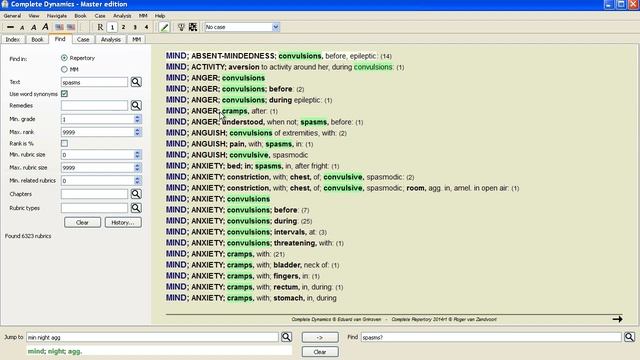Viewport: 640px width, 360px height.
Task: Click the R remedies toolbar icon
Action: [100, 27]
